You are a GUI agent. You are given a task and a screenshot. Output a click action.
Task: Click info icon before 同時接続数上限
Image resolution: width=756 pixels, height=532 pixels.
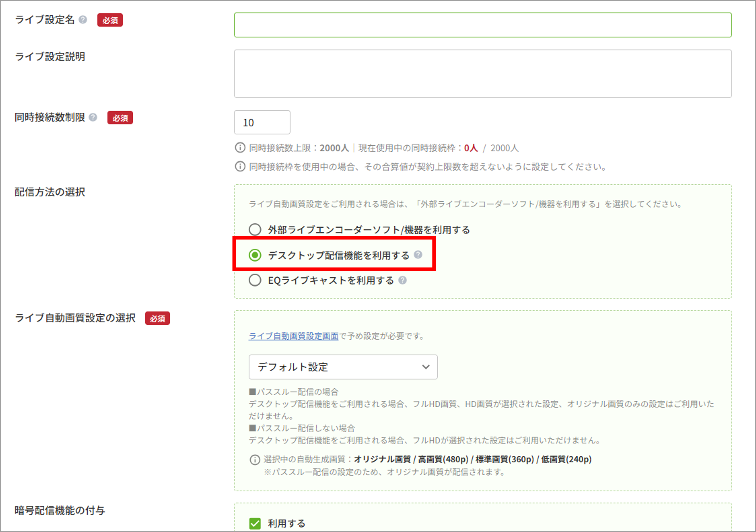[240, 148]
